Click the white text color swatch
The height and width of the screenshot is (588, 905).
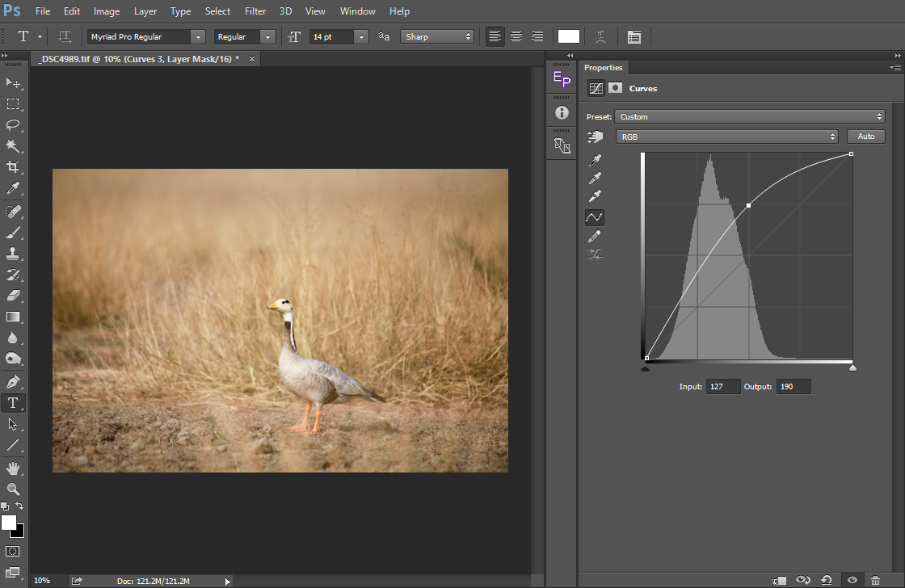click(569, 36)
